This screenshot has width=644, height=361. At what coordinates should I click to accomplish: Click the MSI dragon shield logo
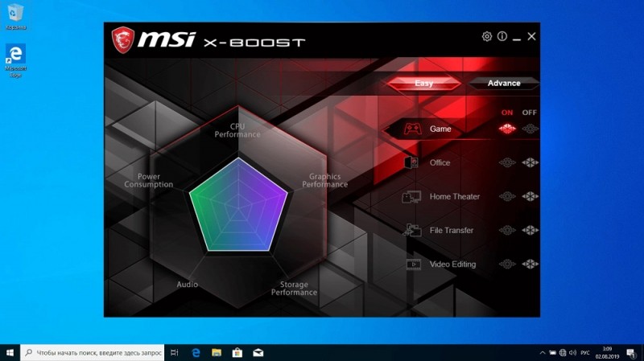pos(123,40)
